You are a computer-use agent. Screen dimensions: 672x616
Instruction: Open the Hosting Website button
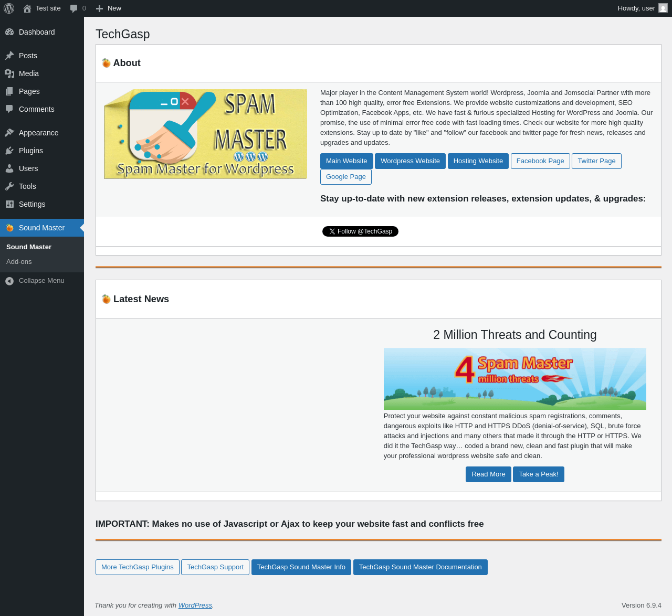tap(478, 161)
